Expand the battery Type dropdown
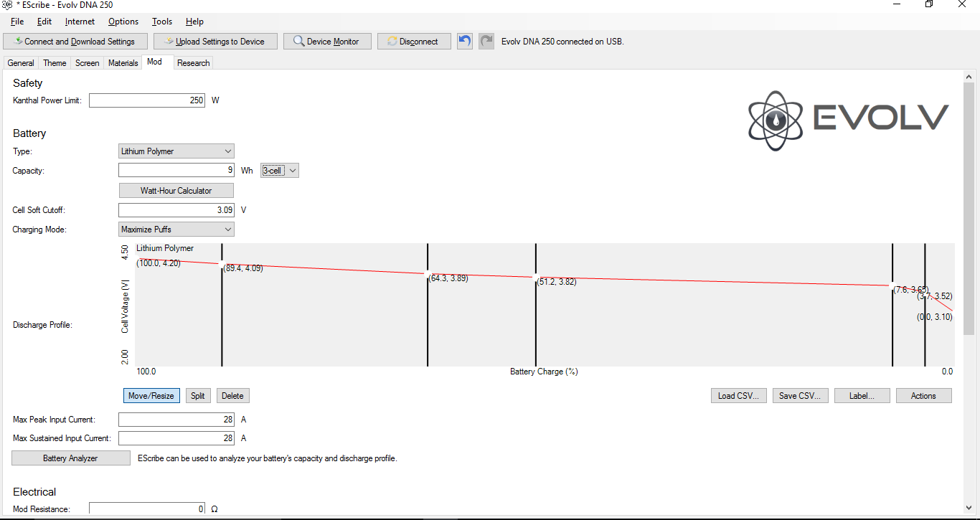The image size is (980, 520). coord(176,151)
